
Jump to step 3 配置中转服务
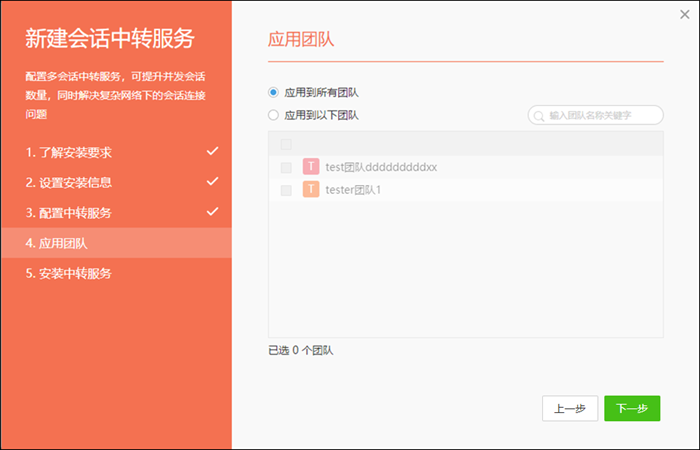(69, 213)
